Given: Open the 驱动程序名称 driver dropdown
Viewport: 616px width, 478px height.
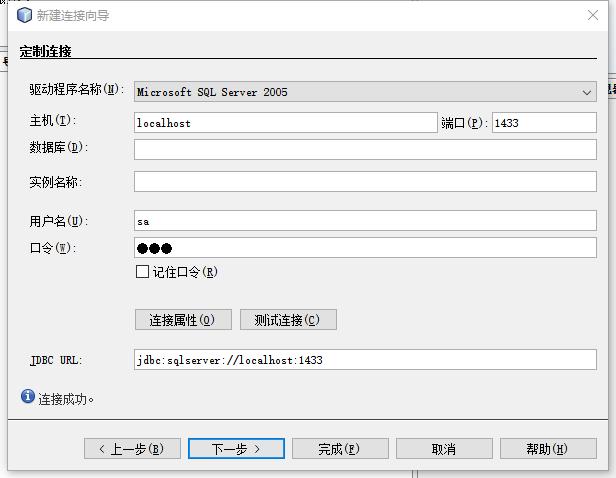Looking at the screenshot, I should click(x=365, y=92).
